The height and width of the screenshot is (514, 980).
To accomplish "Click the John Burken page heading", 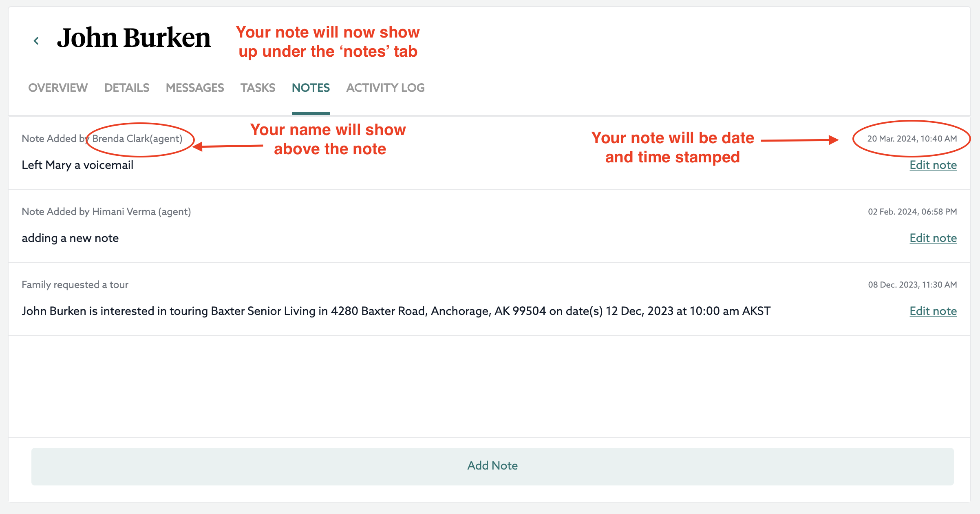I will coord(135,38).
